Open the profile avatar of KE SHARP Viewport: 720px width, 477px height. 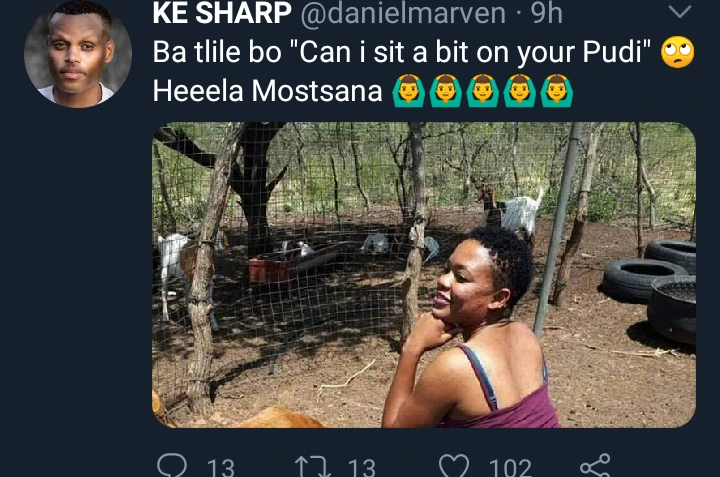click(77, 52)
